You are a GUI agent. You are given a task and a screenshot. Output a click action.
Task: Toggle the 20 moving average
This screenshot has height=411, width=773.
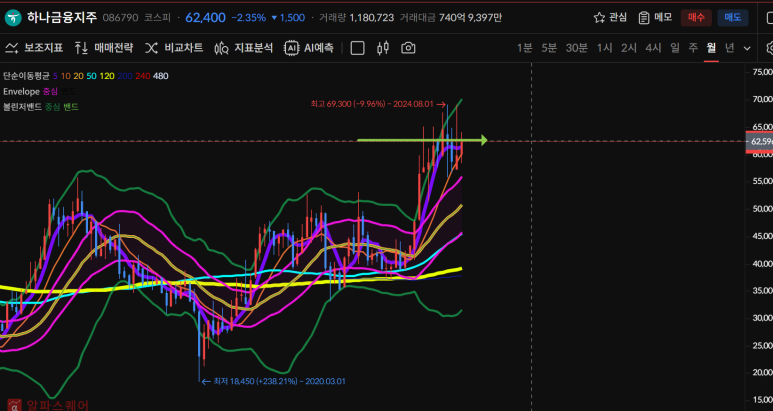(78, 76)
